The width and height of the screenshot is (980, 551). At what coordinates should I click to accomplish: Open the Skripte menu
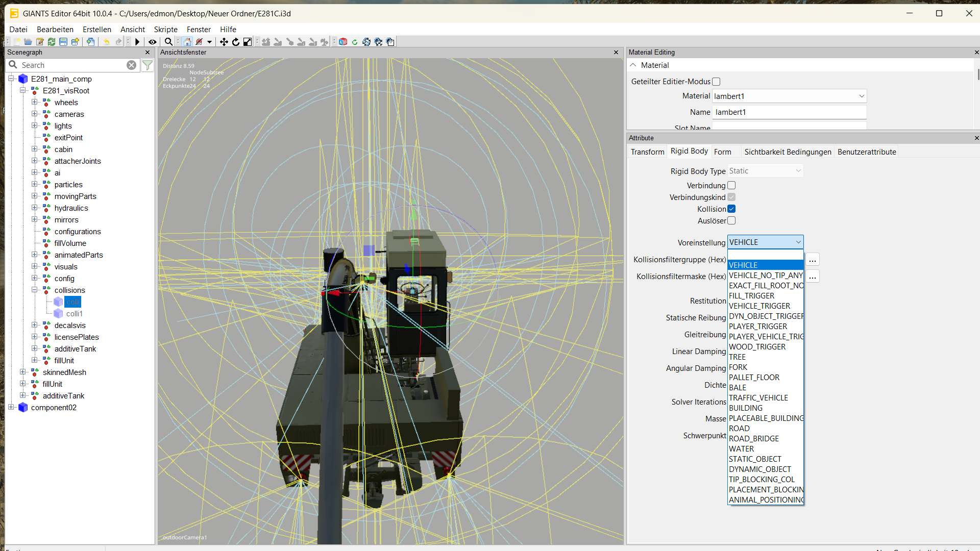165,30
